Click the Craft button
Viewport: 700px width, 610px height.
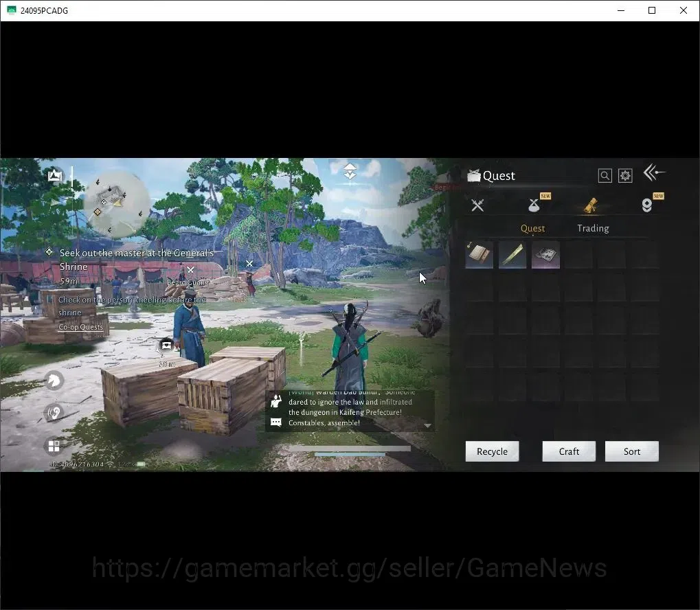click(569, 451)
